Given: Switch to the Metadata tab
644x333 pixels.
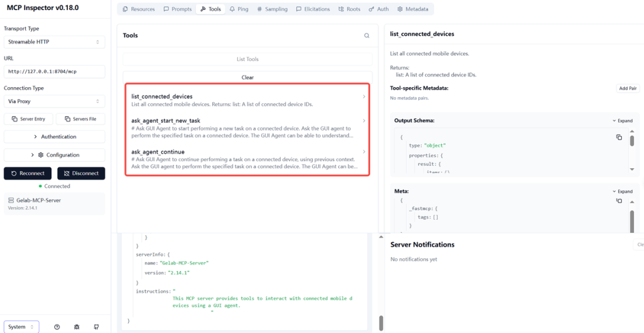Looking at the screenshot, I should (413, 9).
